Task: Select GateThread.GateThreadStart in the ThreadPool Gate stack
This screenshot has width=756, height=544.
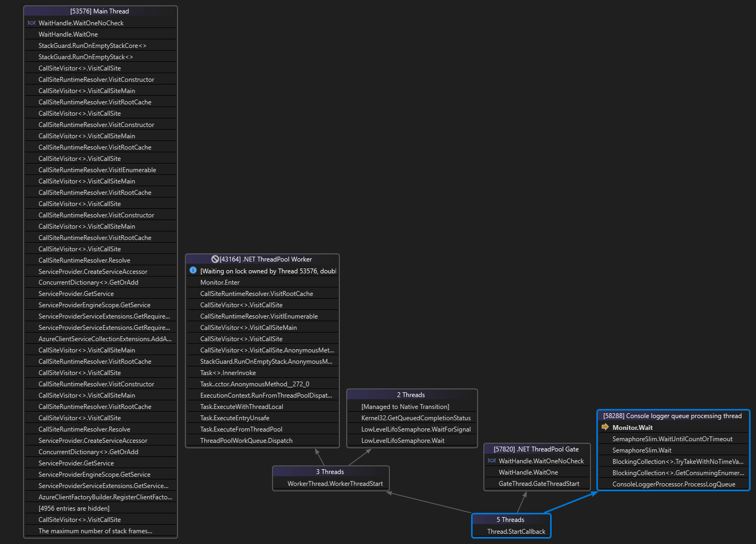Action: (537, 483)
